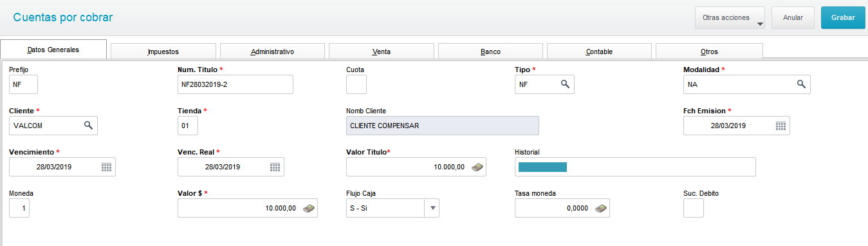Open the Tasa moneda calculator icon
Viewport: 868px width, 246px height.
(x=600, y=208)
